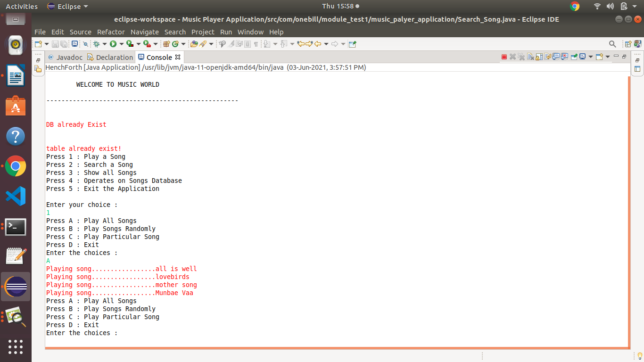Toggle Mark Occurrences highlighter icon
Screen dimensions: 644x362
tap(231, 44)
